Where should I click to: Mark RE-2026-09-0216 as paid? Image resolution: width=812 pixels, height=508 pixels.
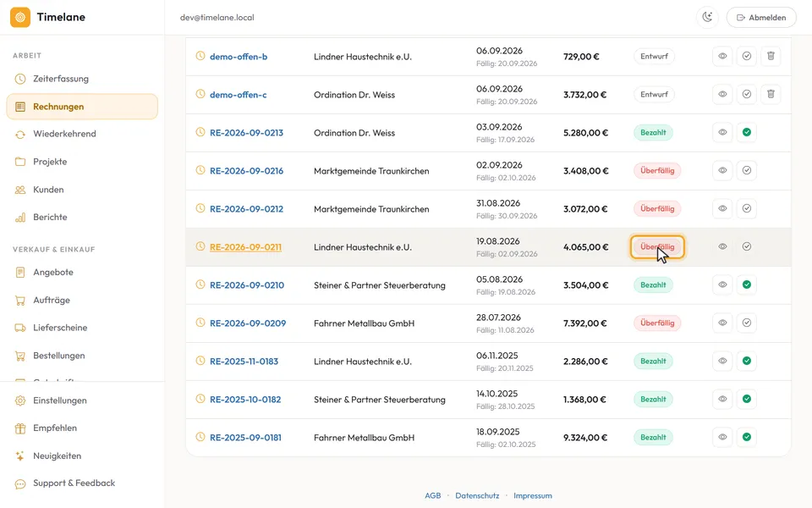[747, 170]
